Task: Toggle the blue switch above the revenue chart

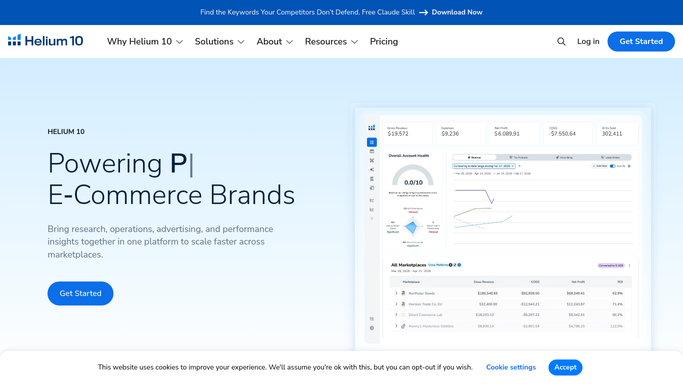Action: [612, 166]
